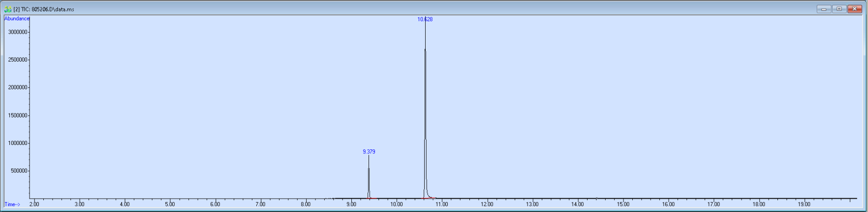Image resolution: width=868 pixels, height=212 pixels.
Task: Select the peak label 9.379
Action: point(369,152)
